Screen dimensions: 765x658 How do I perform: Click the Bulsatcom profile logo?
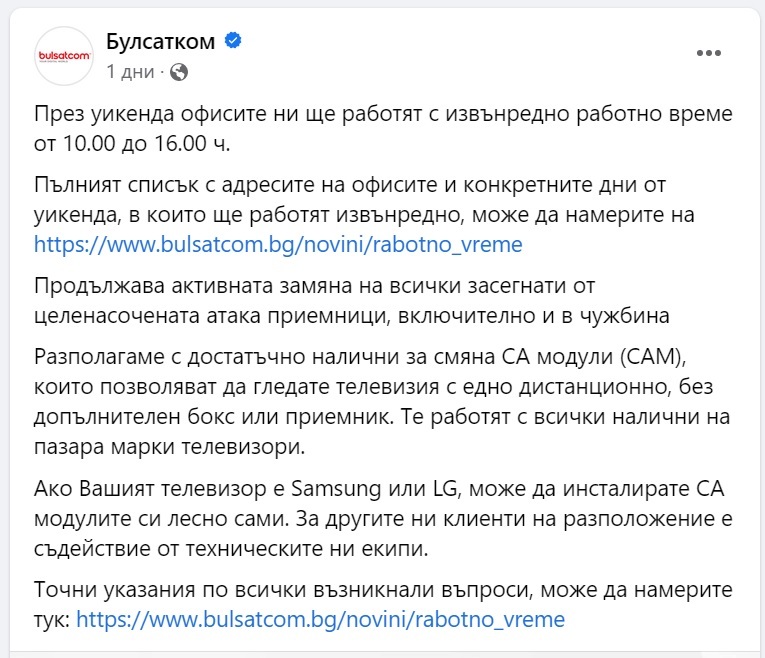click(x=63, y=55)
